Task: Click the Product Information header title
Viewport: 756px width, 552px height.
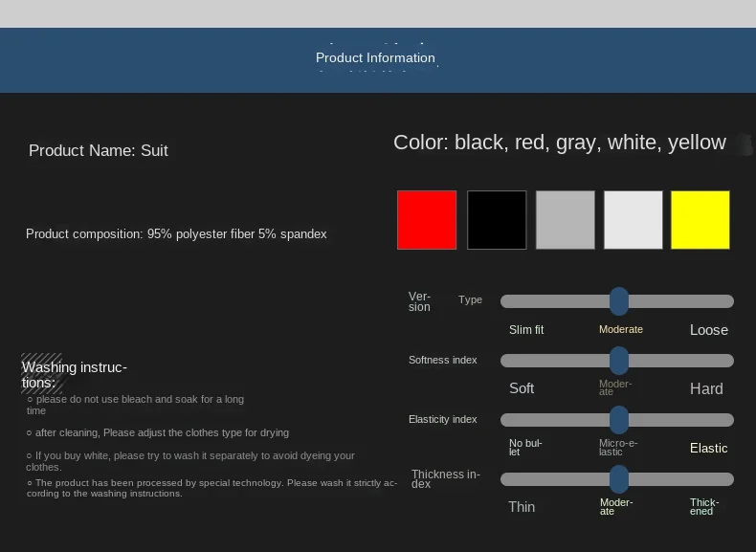Action: pyautogui.click(x=375, y=58)
